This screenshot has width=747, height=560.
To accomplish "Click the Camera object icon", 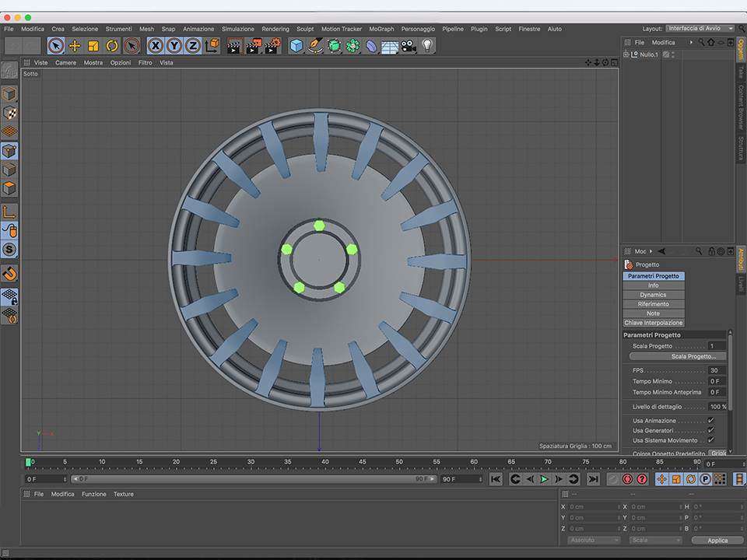I will click(x=409, y=46).
